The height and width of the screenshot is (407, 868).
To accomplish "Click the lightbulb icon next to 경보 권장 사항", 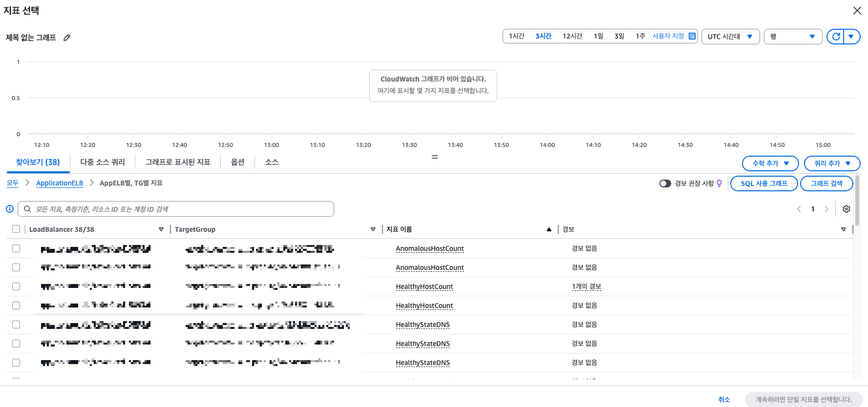I will tap(719, 183).
